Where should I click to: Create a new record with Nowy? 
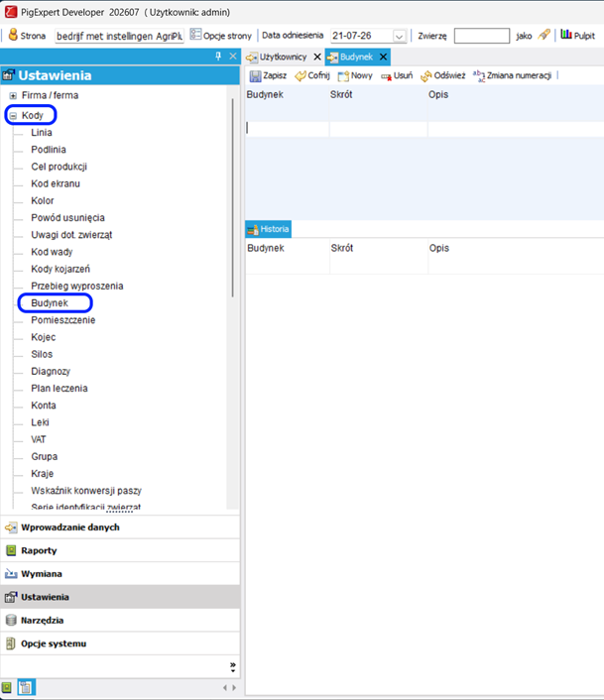355,76
